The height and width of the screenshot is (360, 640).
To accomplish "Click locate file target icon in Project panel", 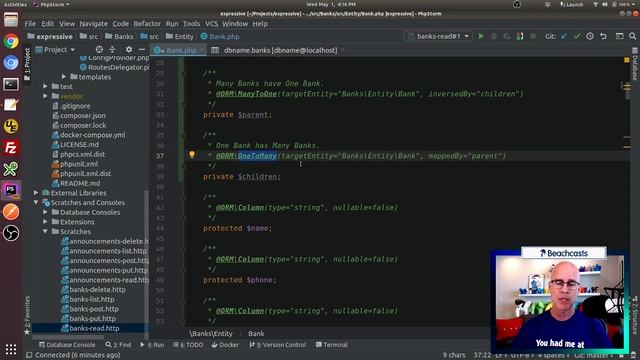I will click(99, 50).
